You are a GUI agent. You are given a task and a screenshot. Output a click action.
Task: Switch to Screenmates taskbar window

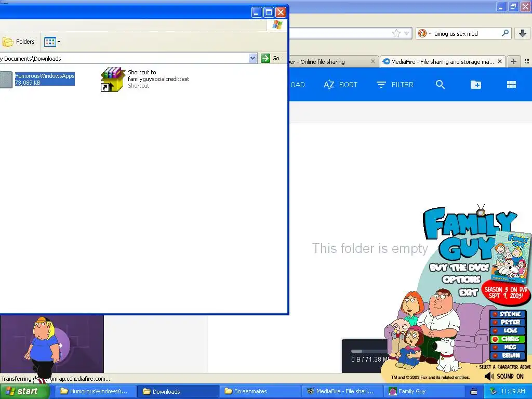tap(259, 391)
